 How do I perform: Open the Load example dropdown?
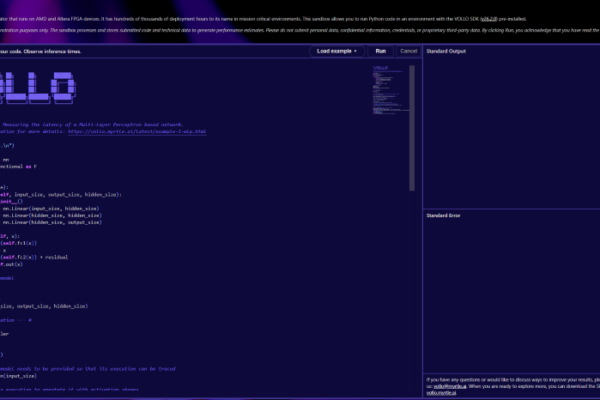pos(336,50)
